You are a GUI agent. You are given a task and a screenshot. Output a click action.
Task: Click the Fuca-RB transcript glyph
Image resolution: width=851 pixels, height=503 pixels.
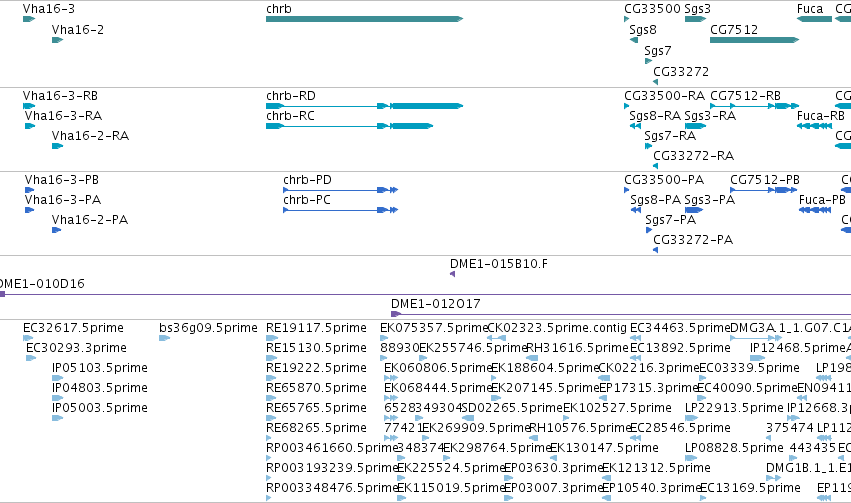tap(814, 126)
